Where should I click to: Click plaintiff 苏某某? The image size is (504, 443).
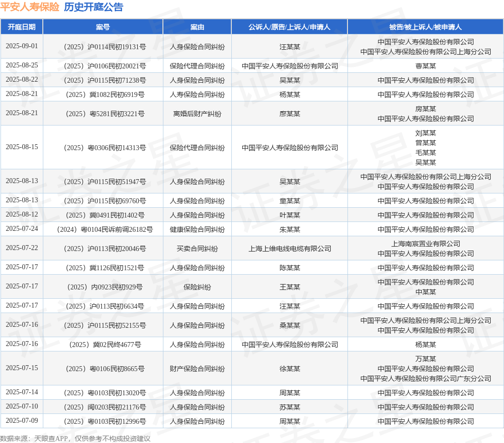tap(289, 408)
